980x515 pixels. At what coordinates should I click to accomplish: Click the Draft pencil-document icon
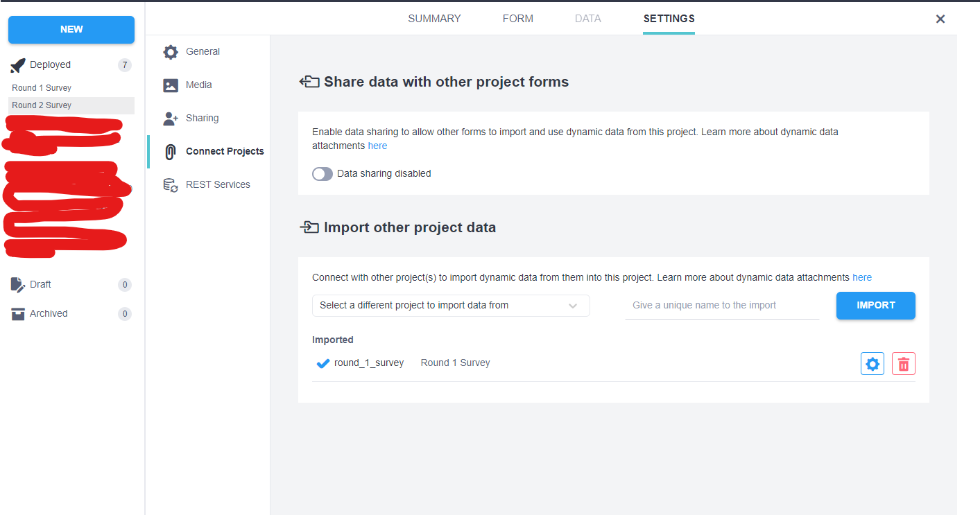pos(18,285)
